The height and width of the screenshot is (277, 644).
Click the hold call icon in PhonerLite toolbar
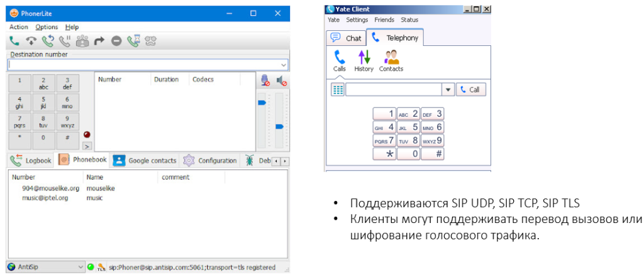click(x=65, y=41)
